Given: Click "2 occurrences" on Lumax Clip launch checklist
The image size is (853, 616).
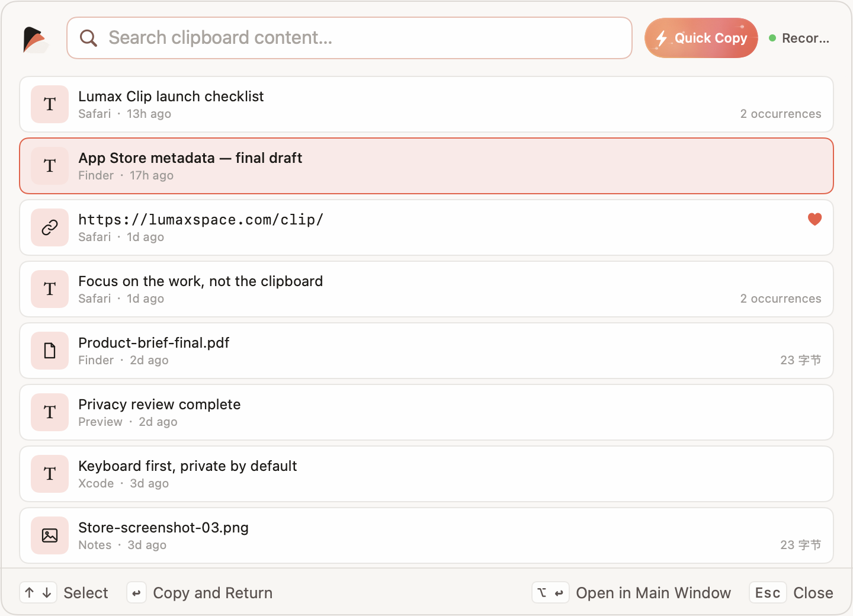Looking at the screenshot, I should tap(781, 114).
